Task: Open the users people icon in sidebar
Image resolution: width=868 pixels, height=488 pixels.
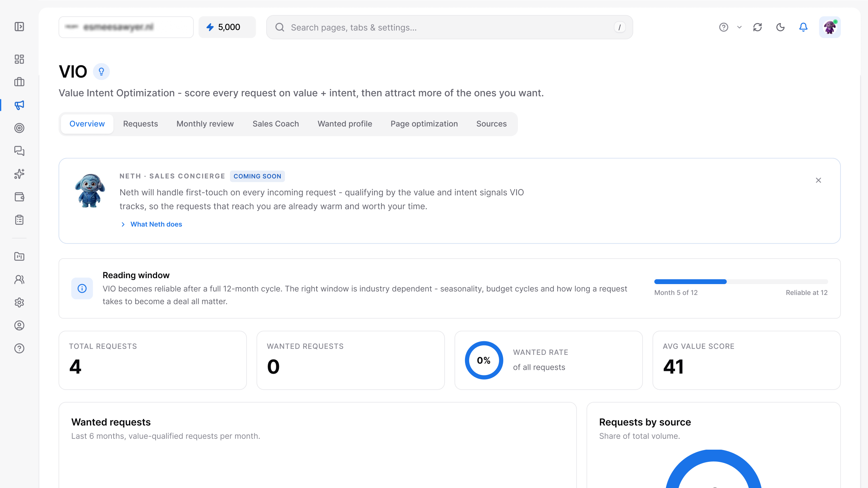Action: (20, 280)
